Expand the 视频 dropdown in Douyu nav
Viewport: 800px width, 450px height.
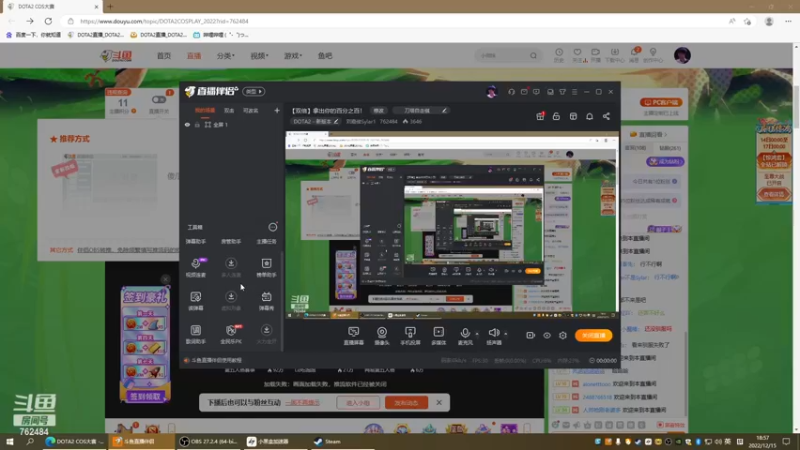259,56
